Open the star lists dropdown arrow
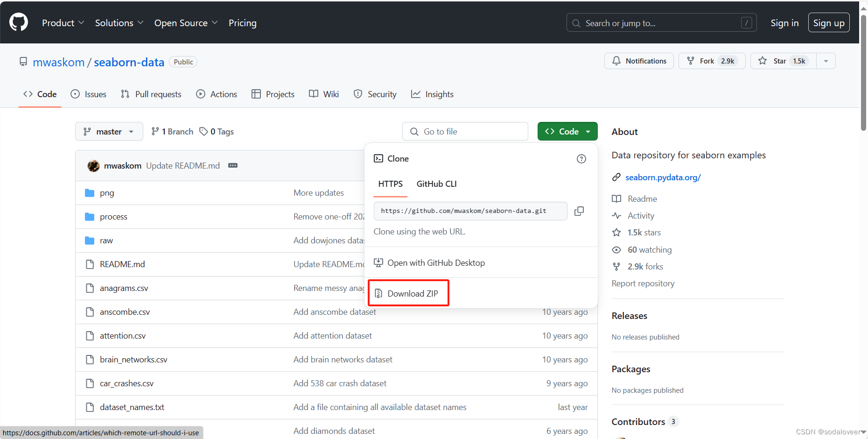868x439 pixels. 826,61
